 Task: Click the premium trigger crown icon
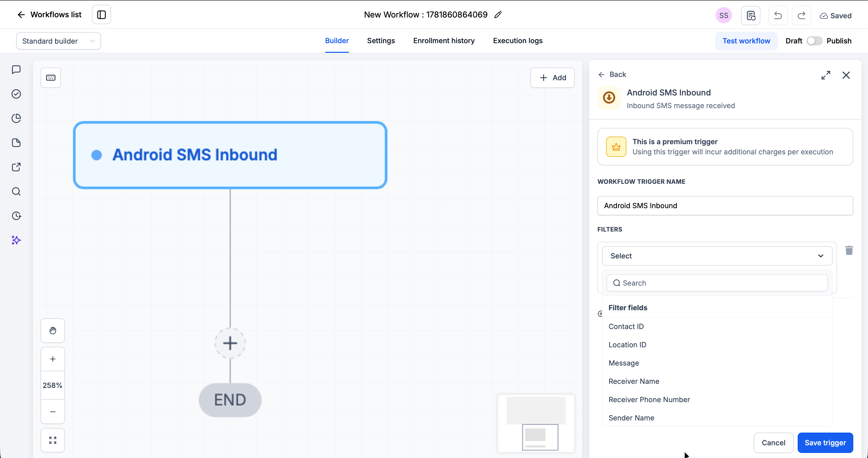click(616, 146)
